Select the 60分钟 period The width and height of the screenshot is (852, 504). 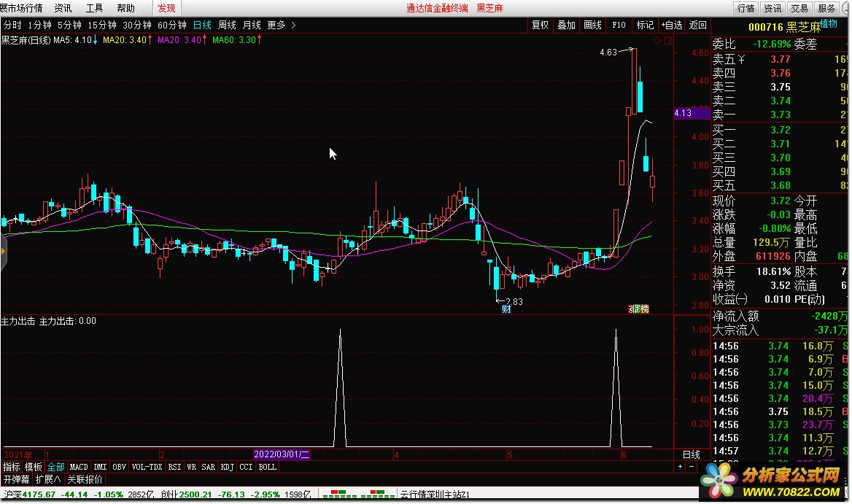tap(171, 25)
